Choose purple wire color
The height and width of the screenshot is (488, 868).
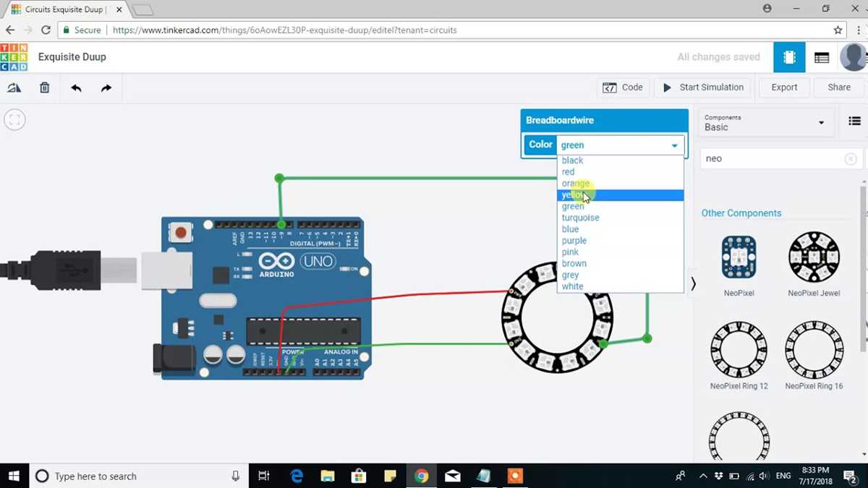coord(621,241)
